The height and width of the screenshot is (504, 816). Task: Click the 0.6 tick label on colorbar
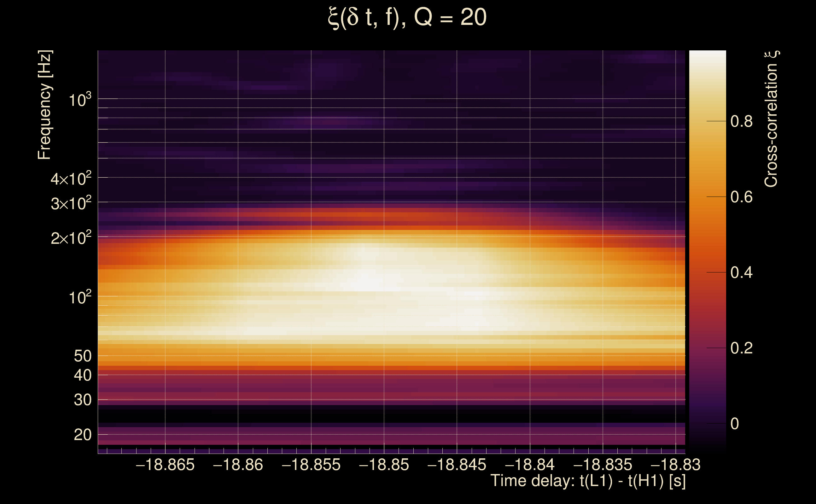[x=741, y=197]
